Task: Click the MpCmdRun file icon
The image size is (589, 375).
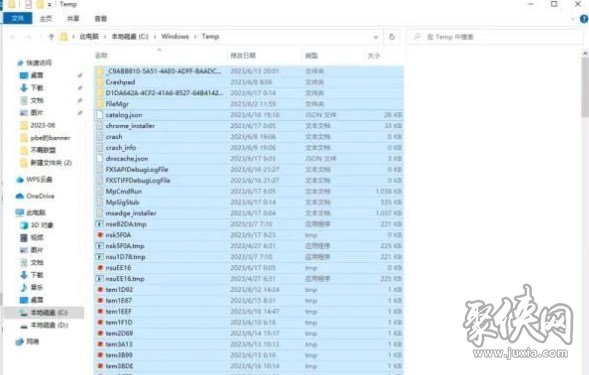Action: coord(100,191)
